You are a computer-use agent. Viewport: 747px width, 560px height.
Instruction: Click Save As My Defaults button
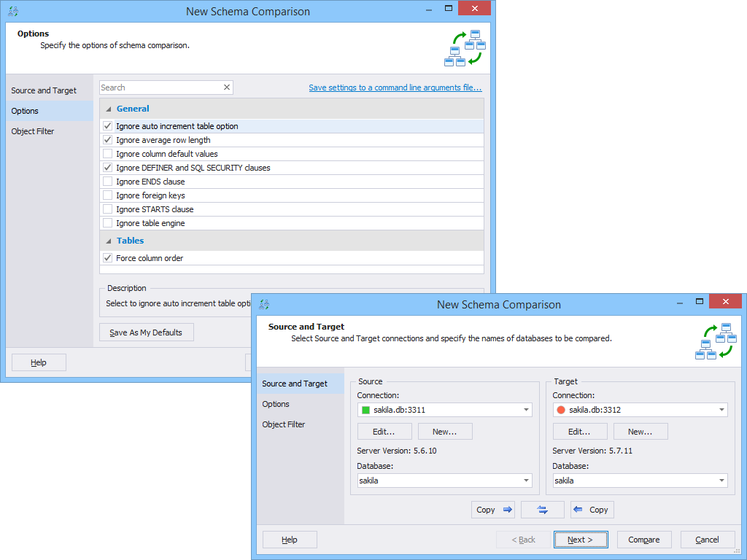[x=146, y=332]
